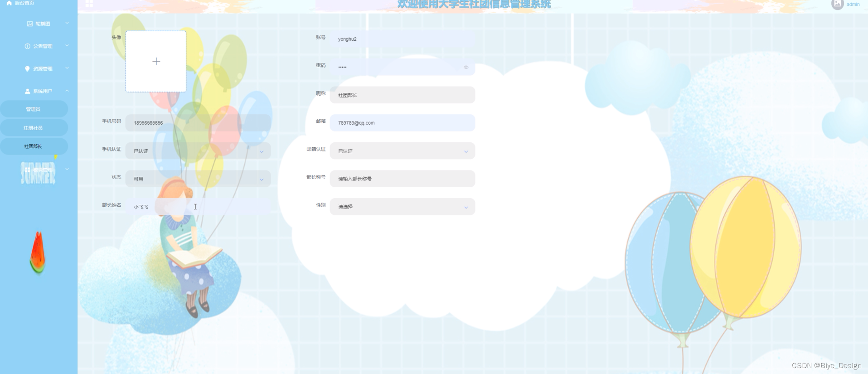Click the 头像 upload box
868x374 pixels.
pos(156,62)
